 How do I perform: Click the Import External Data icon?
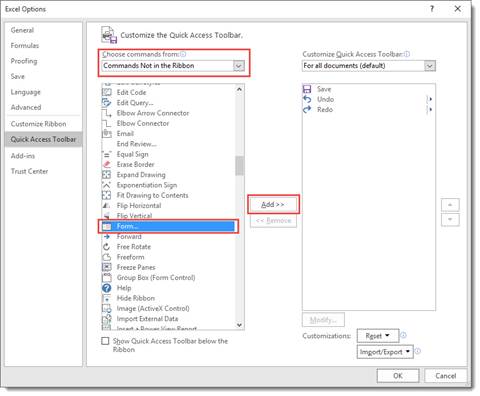click(x=107, y=319)
